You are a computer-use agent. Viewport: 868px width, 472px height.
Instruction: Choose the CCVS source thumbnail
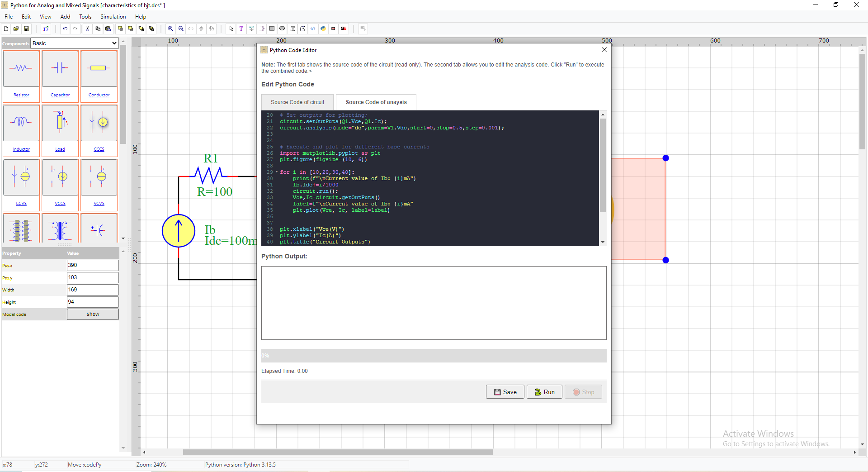21,177
